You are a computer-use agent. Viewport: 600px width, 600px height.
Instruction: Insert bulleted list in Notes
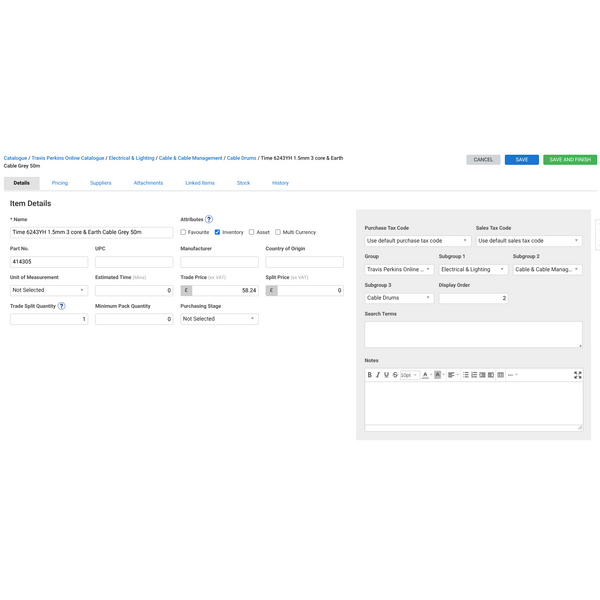(x=466, y=375)
